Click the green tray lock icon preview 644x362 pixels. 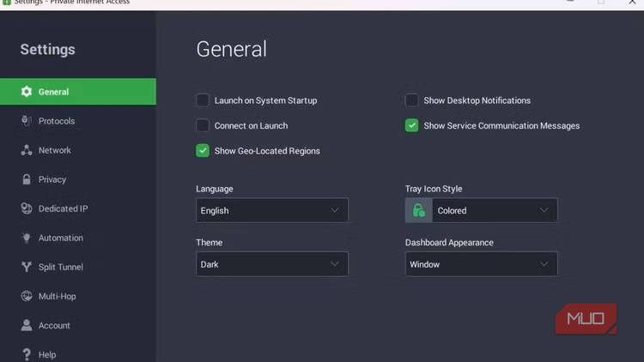point(418,210)
